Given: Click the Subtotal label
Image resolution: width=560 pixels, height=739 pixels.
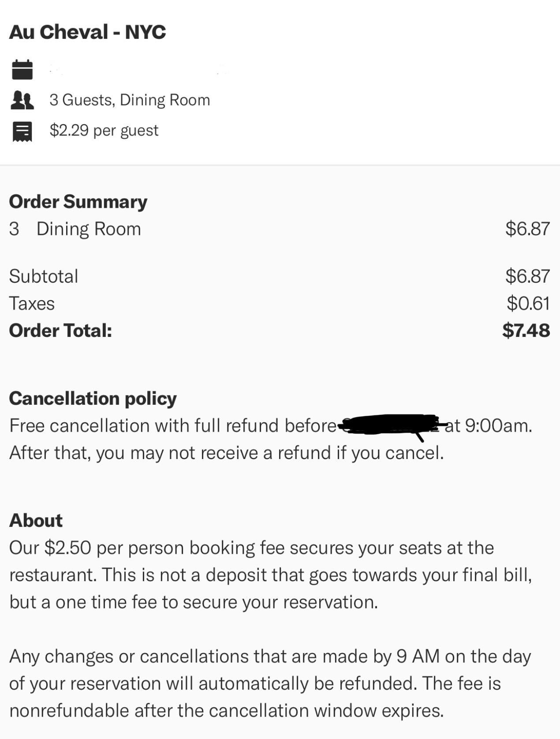Looking at the screenshot, I should pos(44,276).
